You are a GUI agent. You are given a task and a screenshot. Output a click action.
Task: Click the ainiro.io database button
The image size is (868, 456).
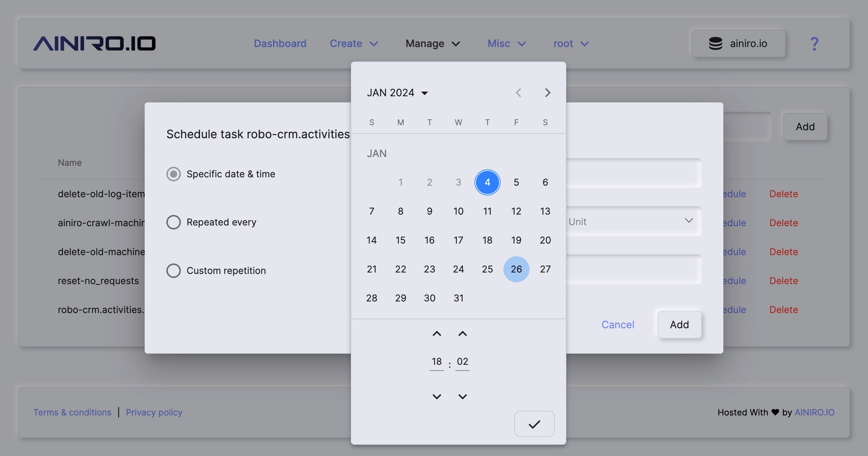pos(738,44)
